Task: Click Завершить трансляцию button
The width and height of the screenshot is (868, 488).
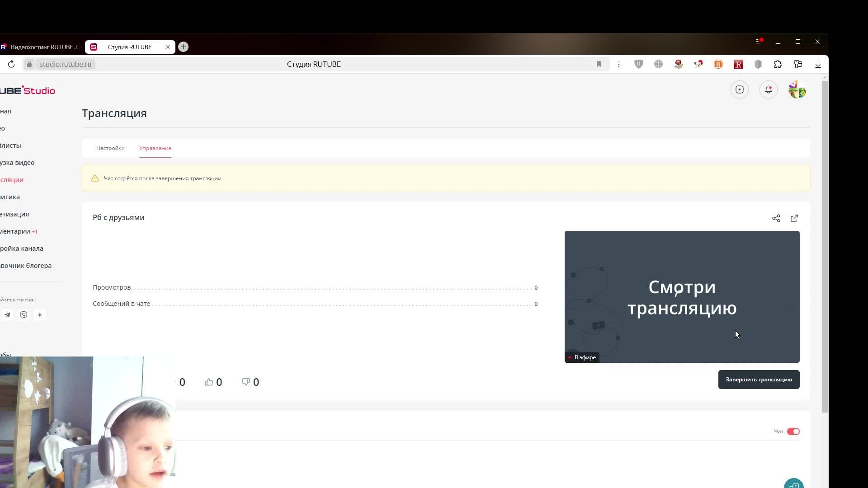Action: (x=759, y=380)
